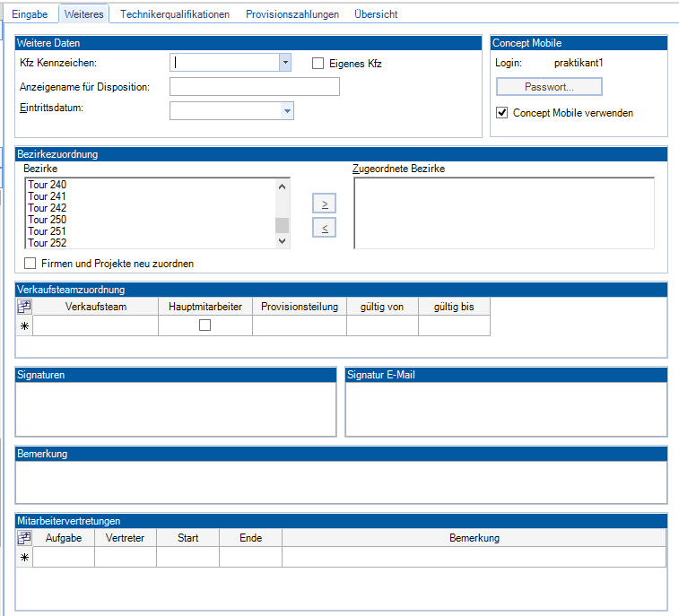Click the Anzeigename für Disposition field
This screenshot has width=679, height=616.
254,87
